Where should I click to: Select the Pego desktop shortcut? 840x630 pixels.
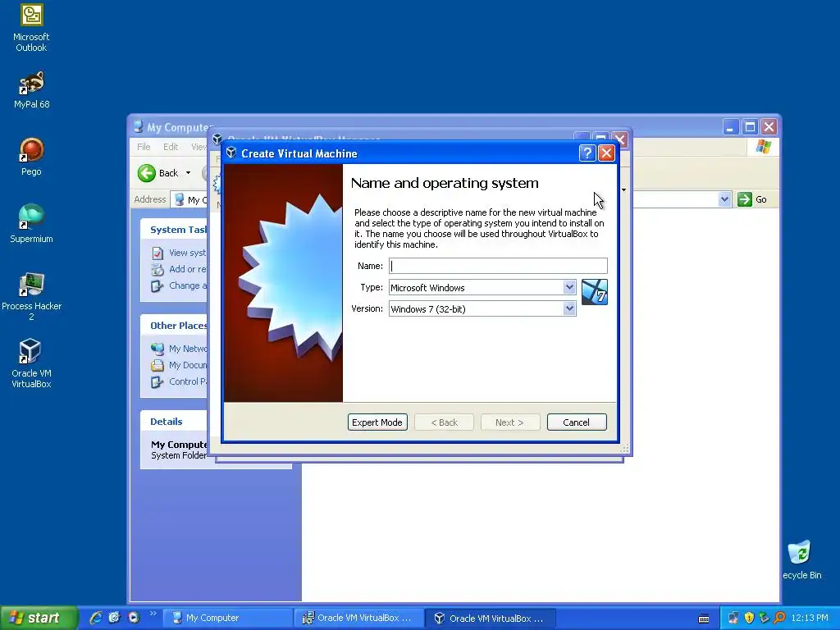coord(31,157)
